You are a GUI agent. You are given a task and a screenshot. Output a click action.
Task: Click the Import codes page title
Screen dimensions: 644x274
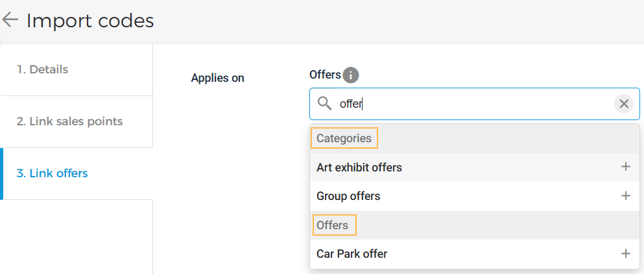point(90,21)
